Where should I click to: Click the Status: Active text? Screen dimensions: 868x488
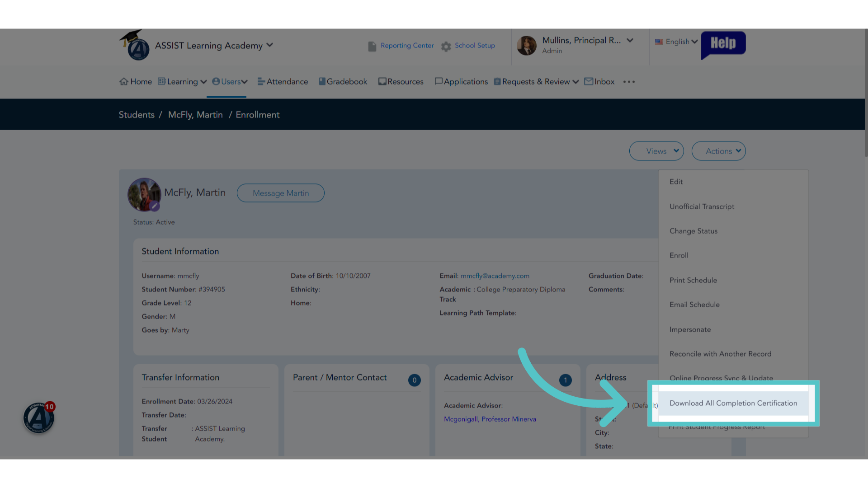pyautogui.click(x=154, y=222)
